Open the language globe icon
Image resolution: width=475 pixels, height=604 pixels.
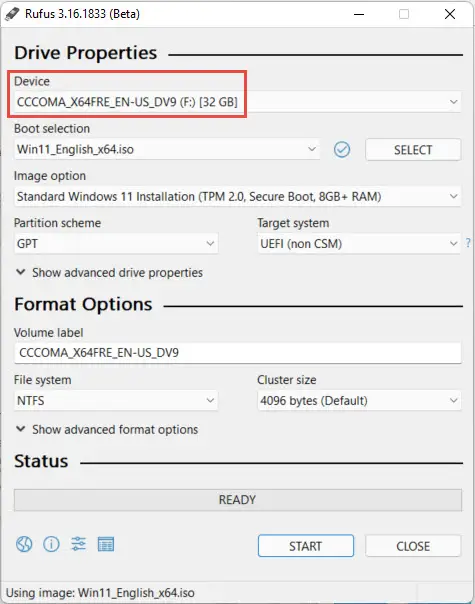point(24,544)
